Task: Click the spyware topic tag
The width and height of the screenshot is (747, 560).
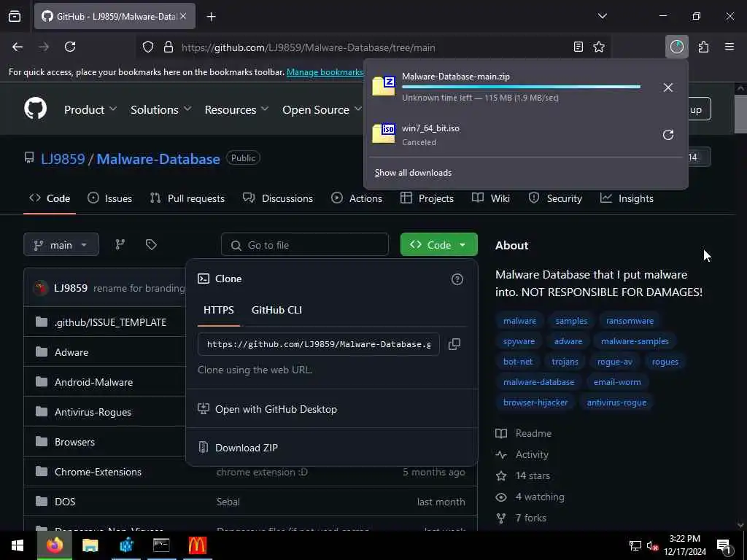Action: click(519, 341)
